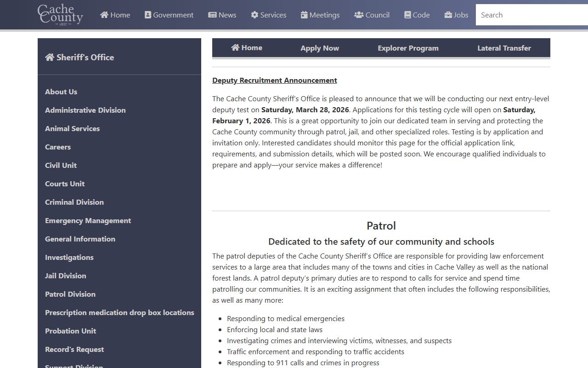The width and height of the screenshot is (588, 368).
Task: Open Administrative Division in the sidebar
Action: click(x=85, y=110)
